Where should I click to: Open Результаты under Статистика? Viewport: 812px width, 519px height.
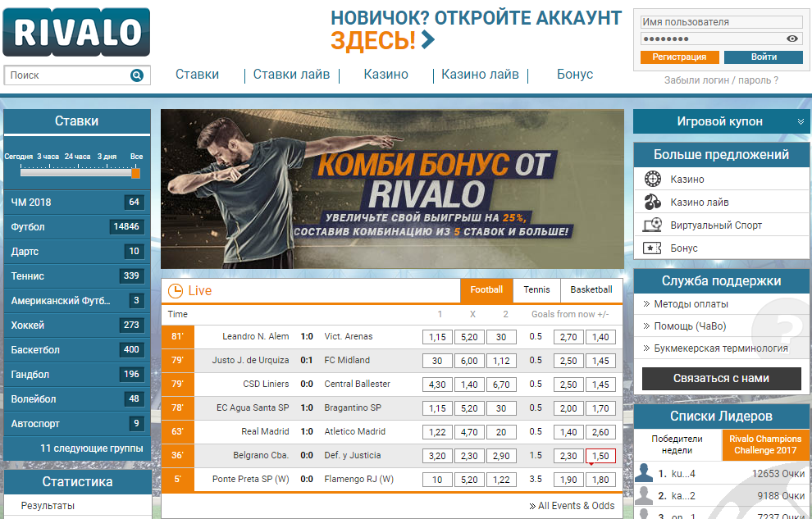point(48,506)
